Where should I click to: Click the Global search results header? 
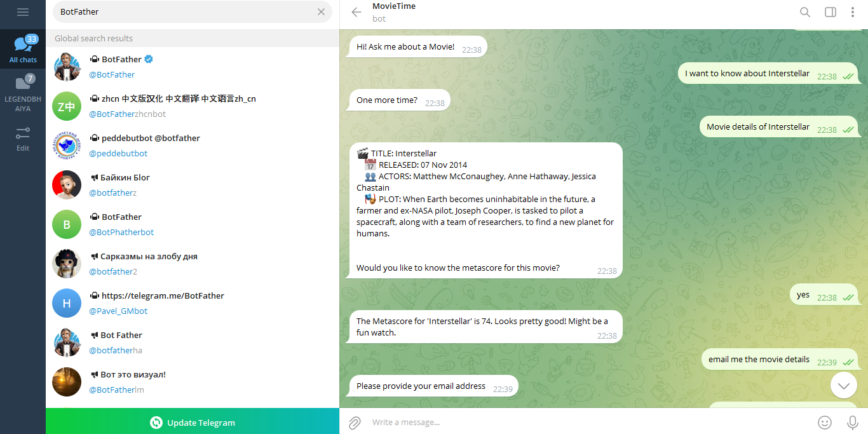coord(193,38)
